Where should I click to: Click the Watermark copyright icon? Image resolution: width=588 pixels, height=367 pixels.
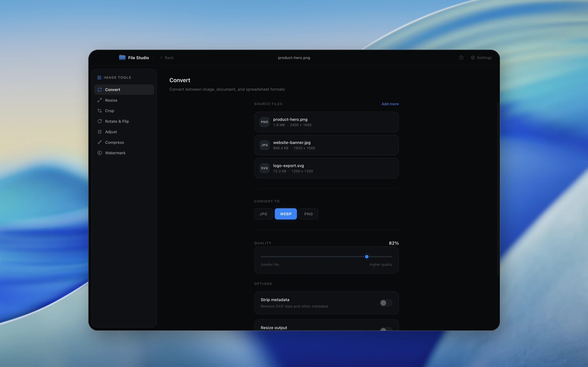pos(100,153)
